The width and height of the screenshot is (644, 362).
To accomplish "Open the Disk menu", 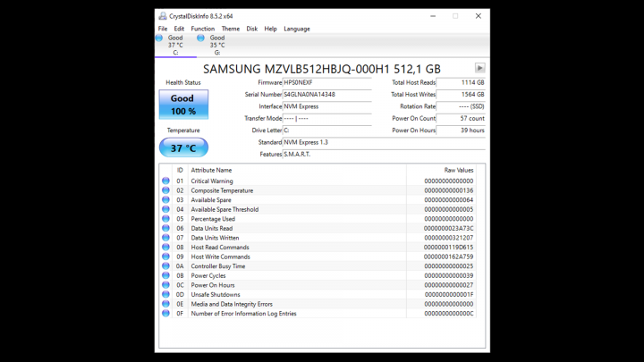I will coord(251,29).
